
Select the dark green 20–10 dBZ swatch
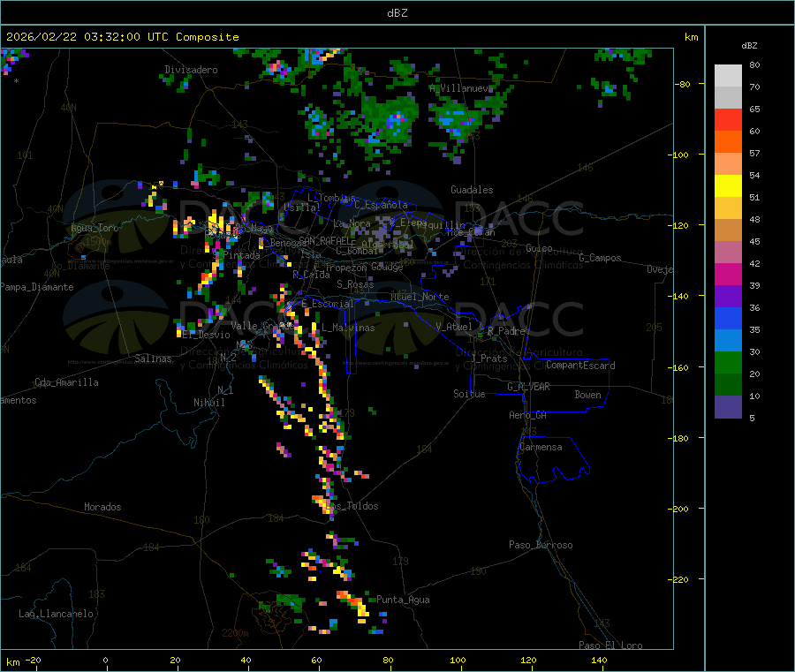(728, 385)
